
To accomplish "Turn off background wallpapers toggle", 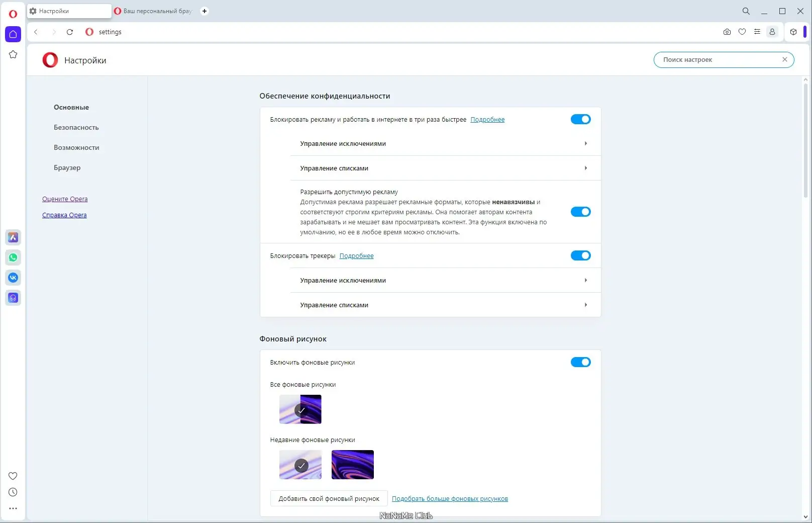I will coord(581,362).
